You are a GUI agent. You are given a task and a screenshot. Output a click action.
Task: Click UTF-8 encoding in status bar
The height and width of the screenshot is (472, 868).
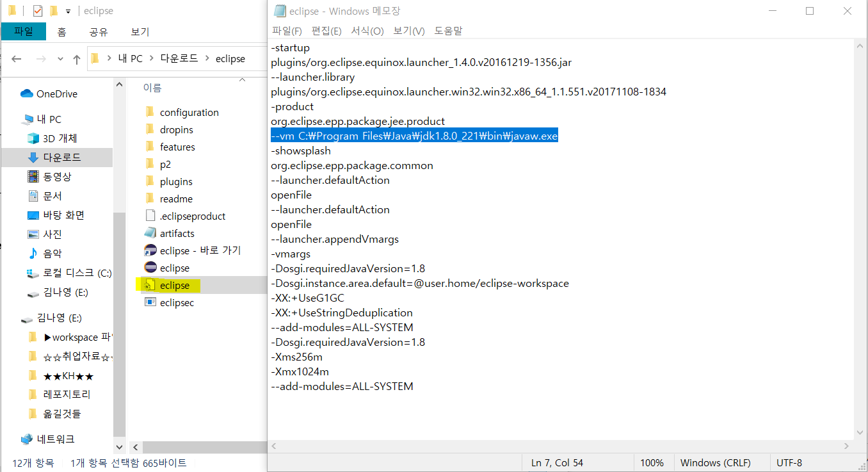789,462
